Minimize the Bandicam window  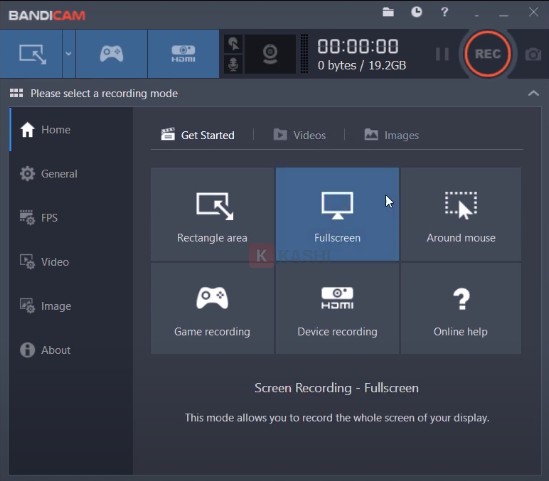click(503, 15)
